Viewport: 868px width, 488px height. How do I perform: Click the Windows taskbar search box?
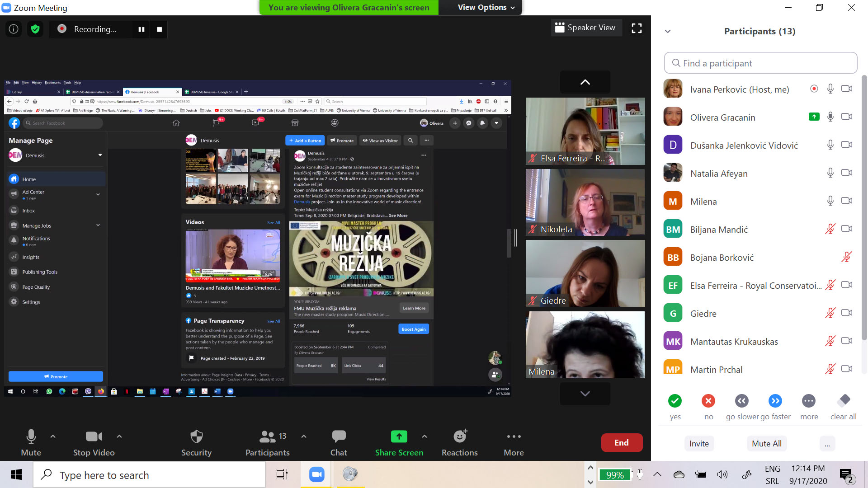pos(149,475)
